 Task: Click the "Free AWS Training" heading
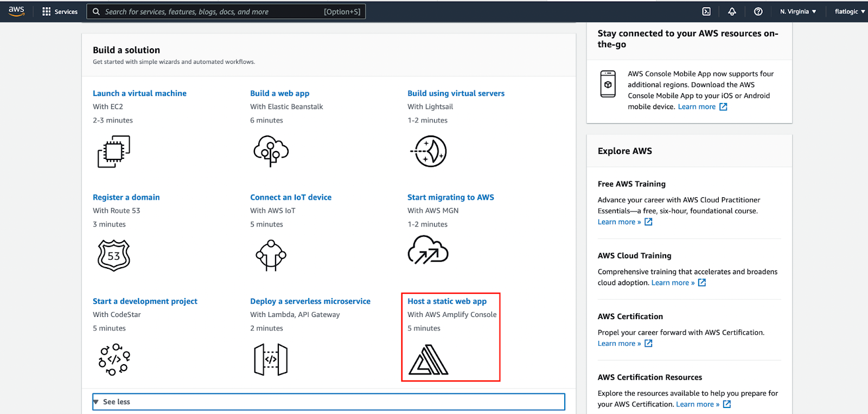[631, 184]
